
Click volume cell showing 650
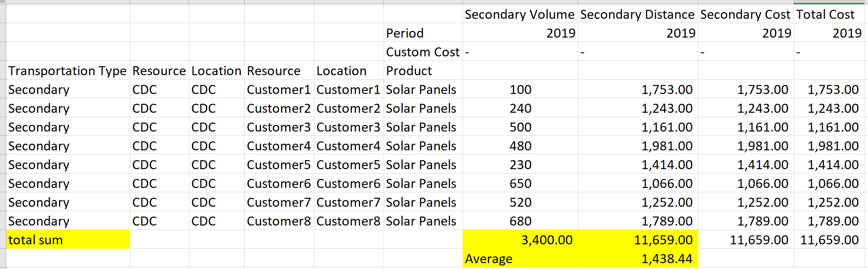520,184
